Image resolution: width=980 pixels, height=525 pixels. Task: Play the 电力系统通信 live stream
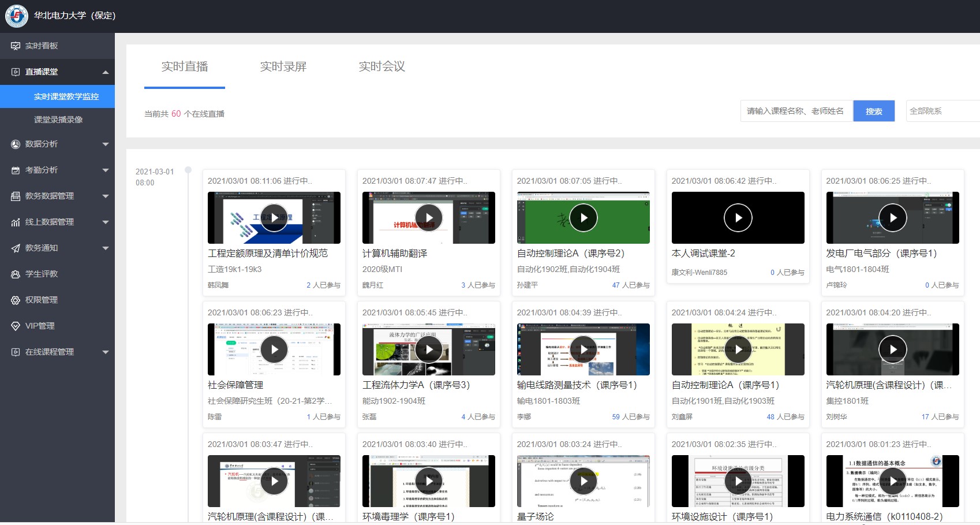pos(893,481)
